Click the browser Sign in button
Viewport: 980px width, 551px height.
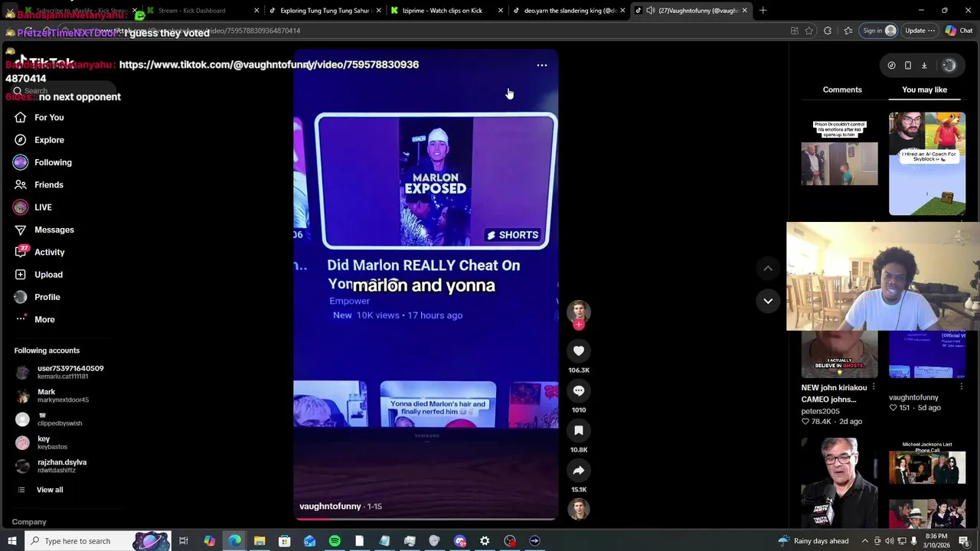point(879,31)
